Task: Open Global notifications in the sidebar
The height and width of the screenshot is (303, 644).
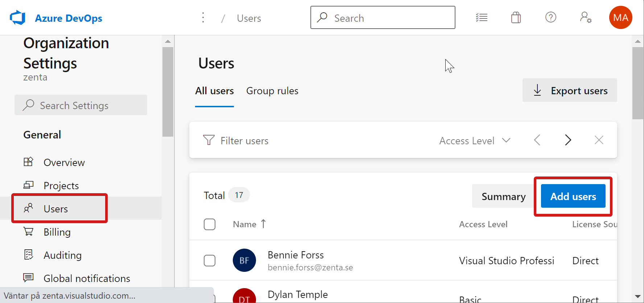Action: coord(87,278)
